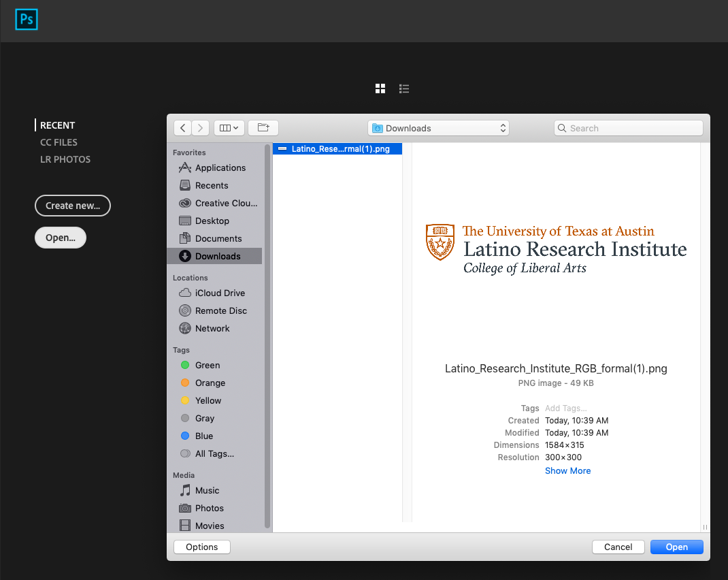Click the Open... button on the start screen
Viewport: 728px width, 580px height.
tap(61, 238)
